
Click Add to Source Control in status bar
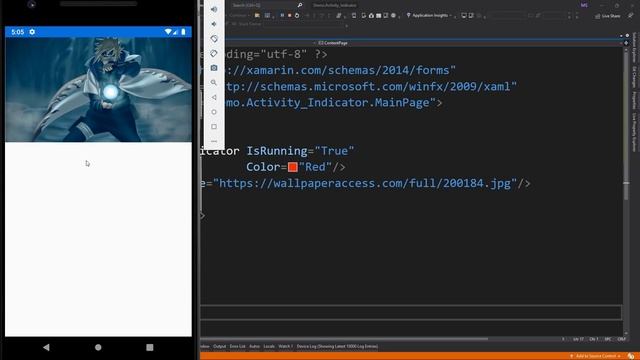(x=596, y=356)
